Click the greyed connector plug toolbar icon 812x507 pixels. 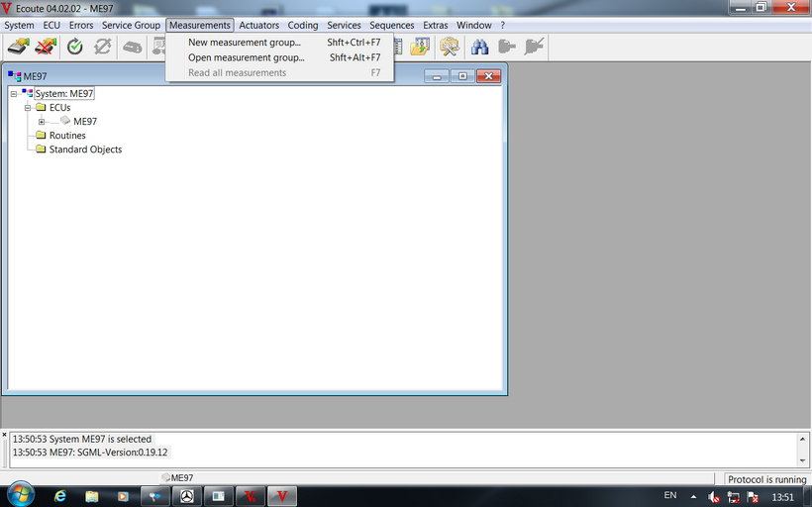[506, 47]
